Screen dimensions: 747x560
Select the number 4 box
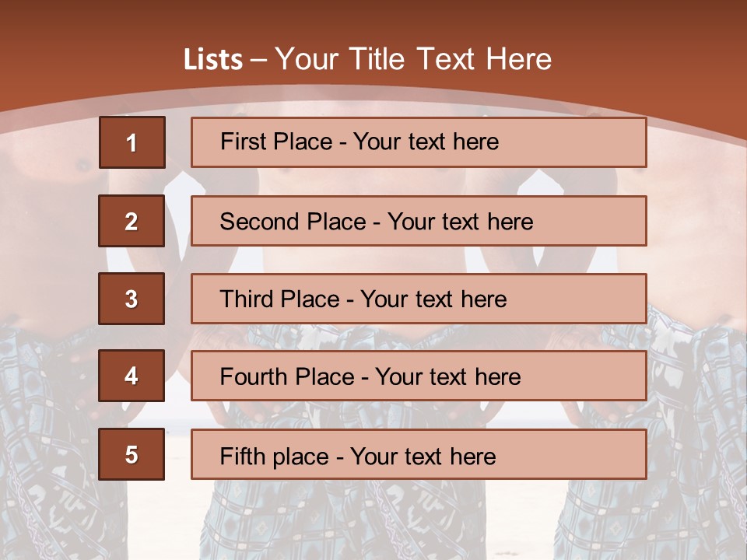tap(132, 376)
